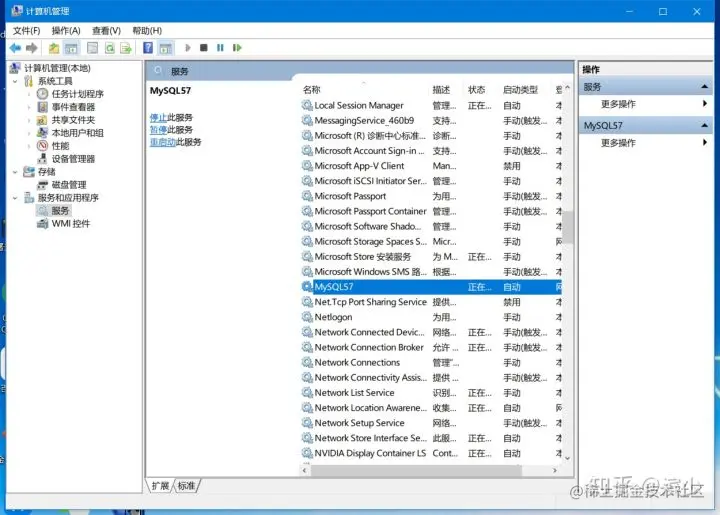The width and height of the screenshot is (720, 515).
Task: Switch to the 标准 tab
Action: pyautogui.click(x=186, y=486)
